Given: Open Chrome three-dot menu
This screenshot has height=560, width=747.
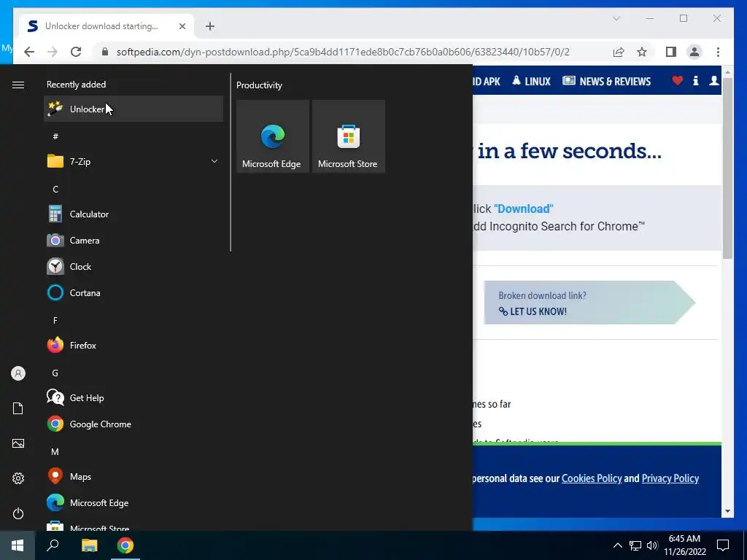Looking at the screenshot, I should [718, 52].
